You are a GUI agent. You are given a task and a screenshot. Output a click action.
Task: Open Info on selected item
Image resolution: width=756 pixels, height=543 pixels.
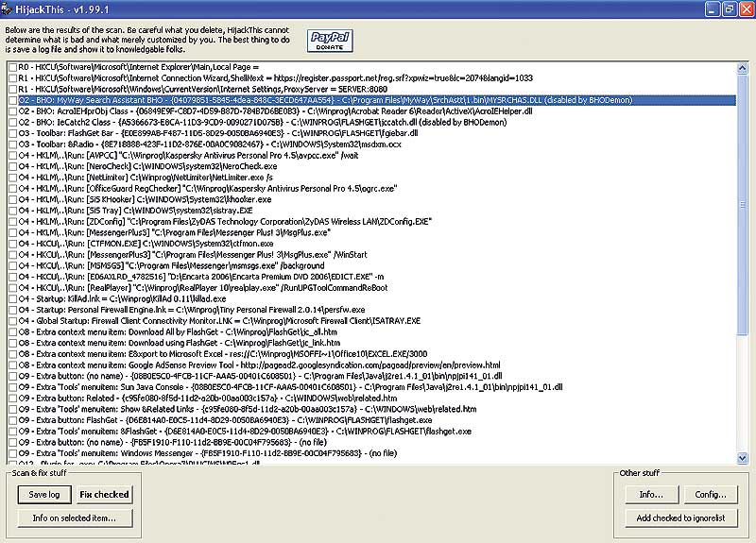[75, 518]
